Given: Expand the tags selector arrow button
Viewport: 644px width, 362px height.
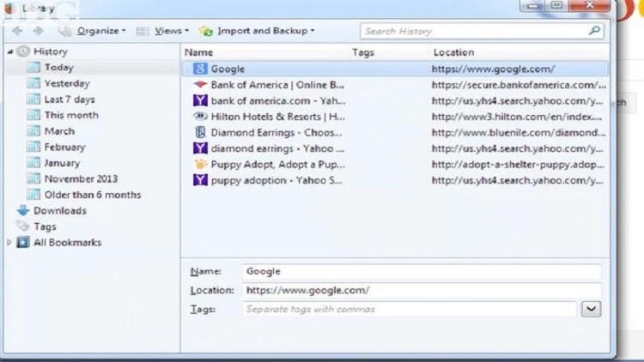Looking at the screenshot, I should 591,309.
